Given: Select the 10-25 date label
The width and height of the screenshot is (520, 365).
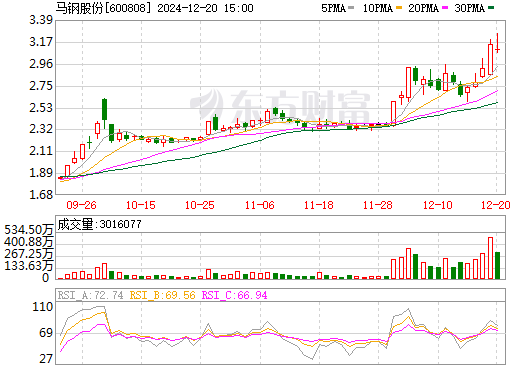Looking at the screenshot, I should coord(200,205).
